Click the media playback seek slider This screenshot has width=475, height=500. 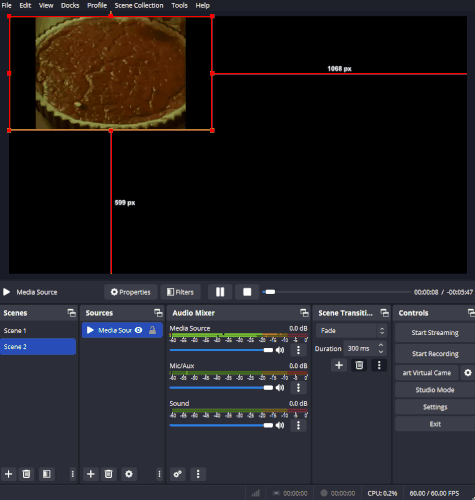tap(337, 292)
